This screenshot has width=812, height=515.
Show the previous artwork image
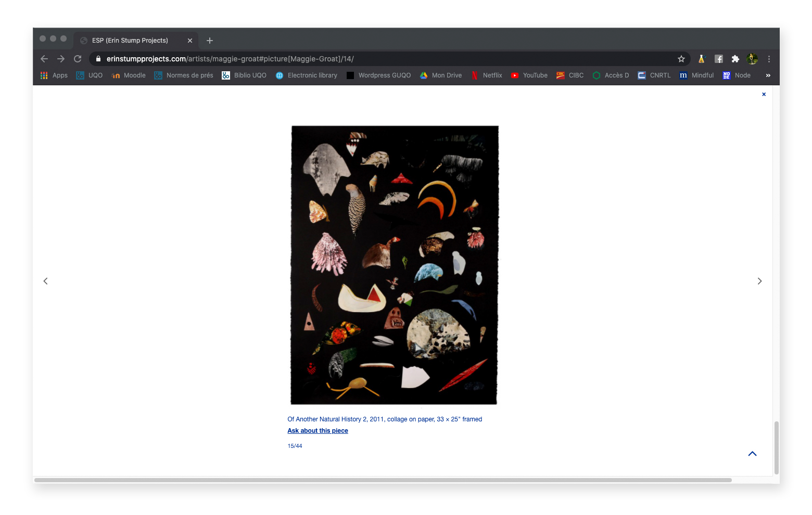(x=46, y=281)
